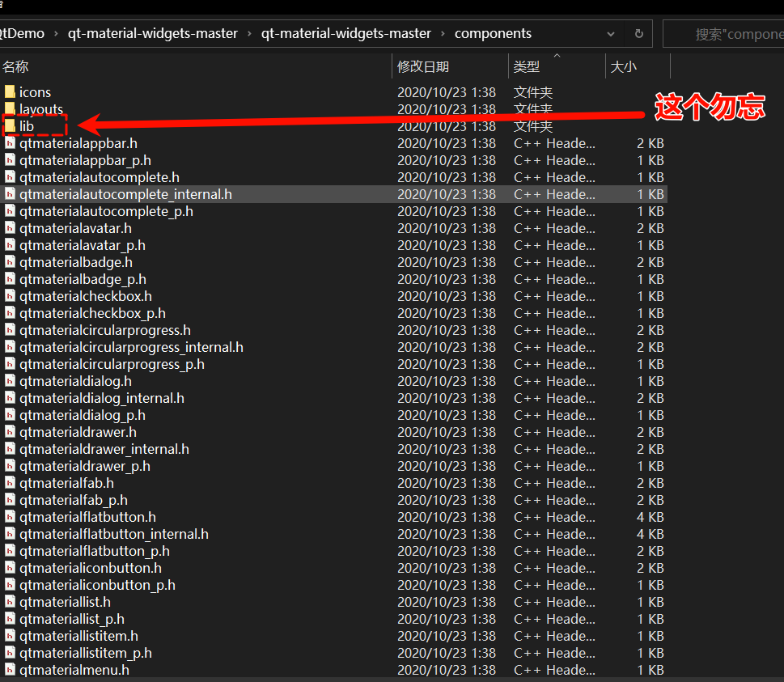
Task: Select the lib folder icon
Action: 10,126
